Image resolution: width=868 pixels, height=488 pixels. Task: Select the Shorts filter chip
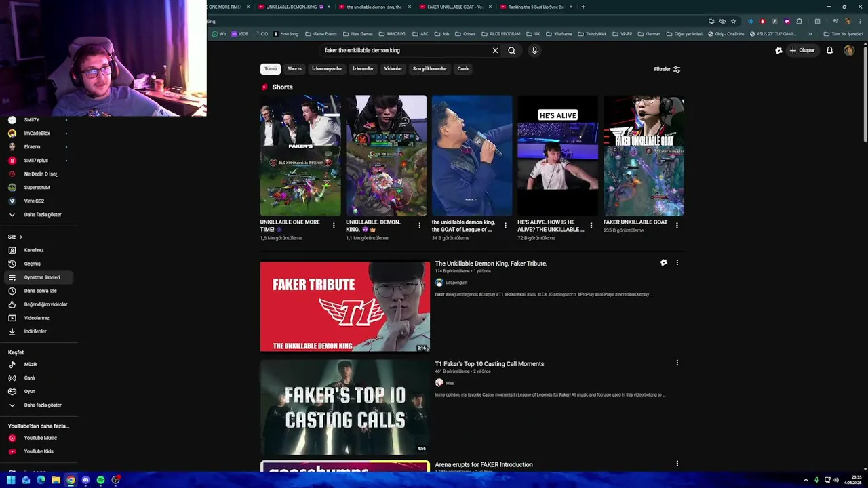(294, 68)
